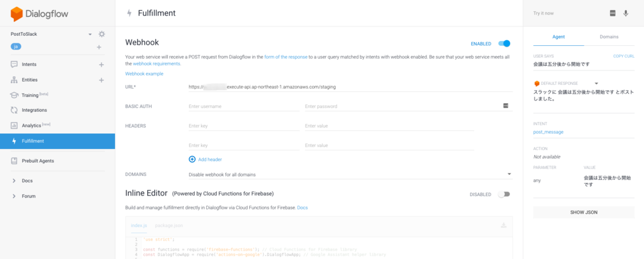The width and height of the screenshot is (644, 259).
Task: Click the password manager icon in Basic Auth
Action: click(x=506, y=106)
